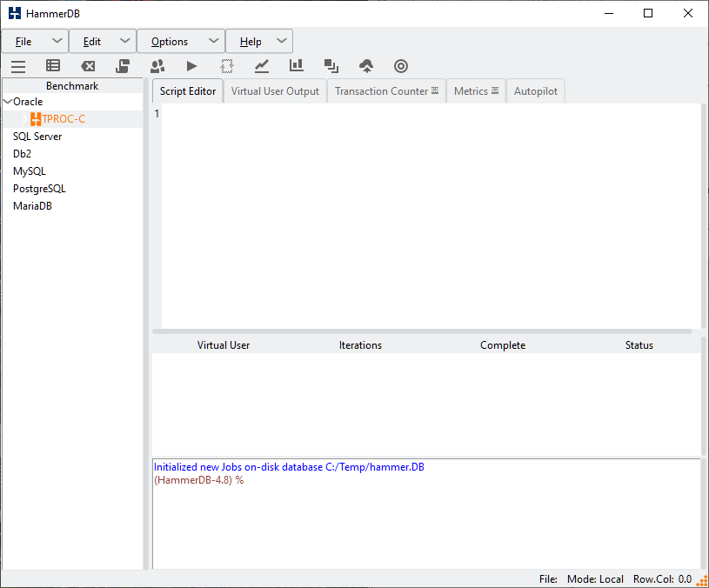The height and width of the screenshot is (588, 709).
Task: Click the Iterations column header
Action: point(360,345)
